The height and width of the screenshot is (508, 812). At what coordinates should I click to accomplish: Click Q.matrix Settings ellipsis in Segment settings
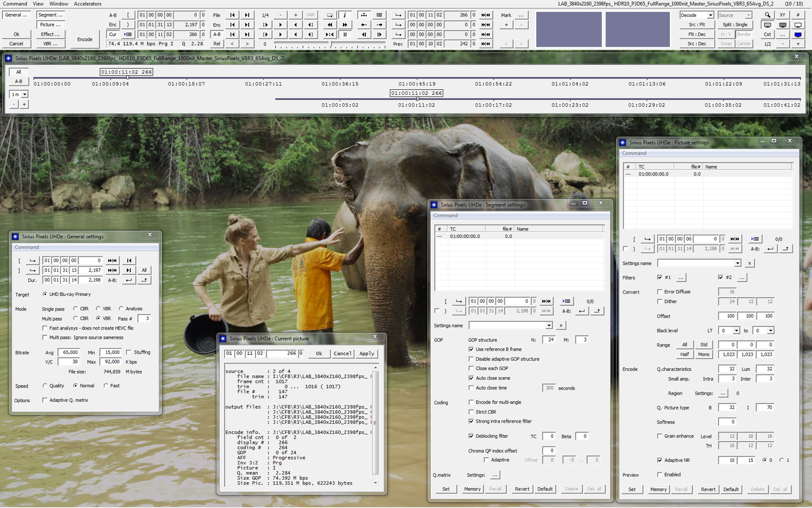(495, 475)
